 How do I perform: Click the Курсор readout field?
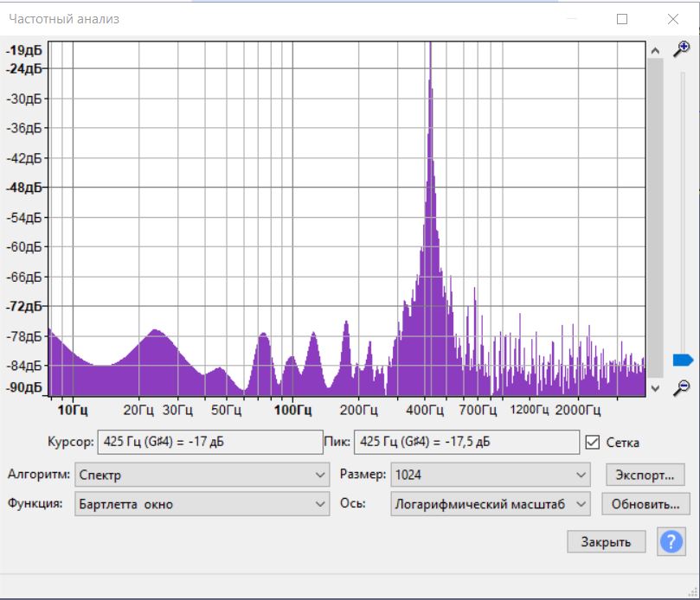pos(209,442)
